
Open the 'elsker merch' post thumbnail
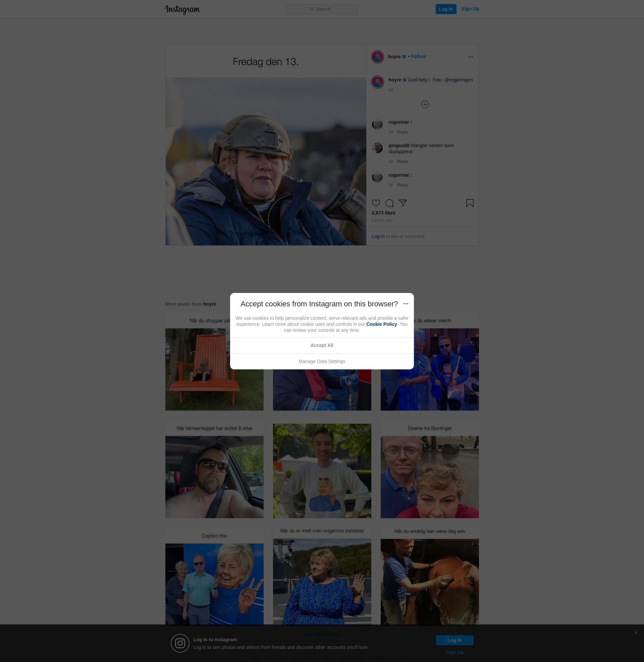(x=429, y=362)
